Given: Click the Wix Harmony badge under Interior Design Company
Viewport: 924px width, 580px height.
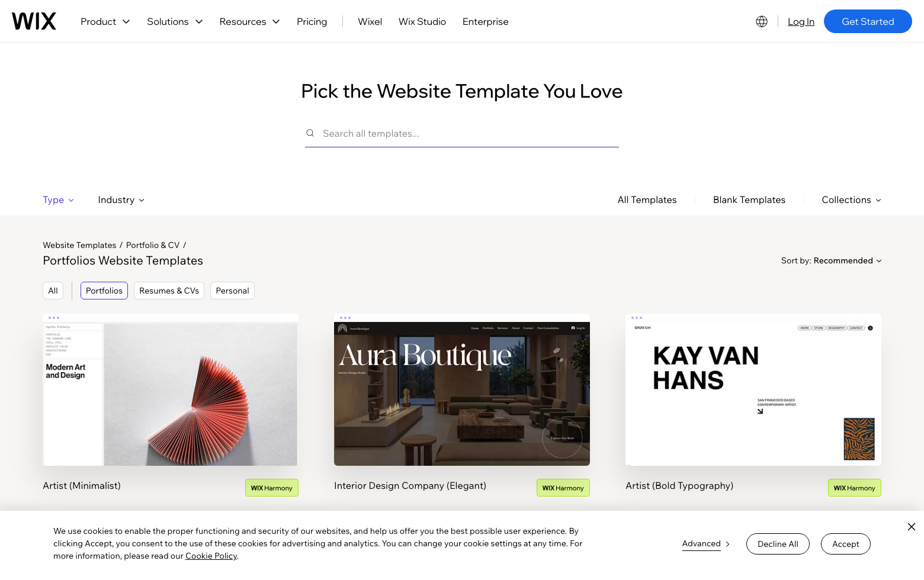Looking at the screenshot, I should coord(563,488).
